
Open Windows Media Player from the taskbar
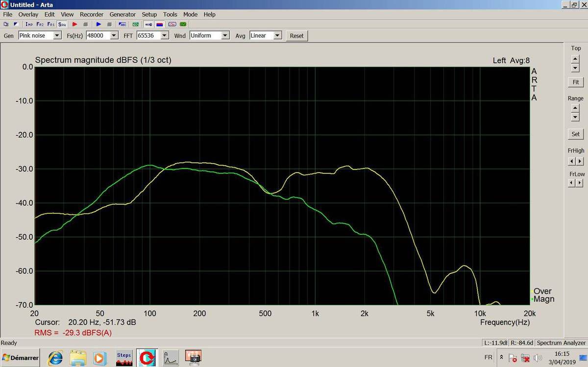point(100,358)
